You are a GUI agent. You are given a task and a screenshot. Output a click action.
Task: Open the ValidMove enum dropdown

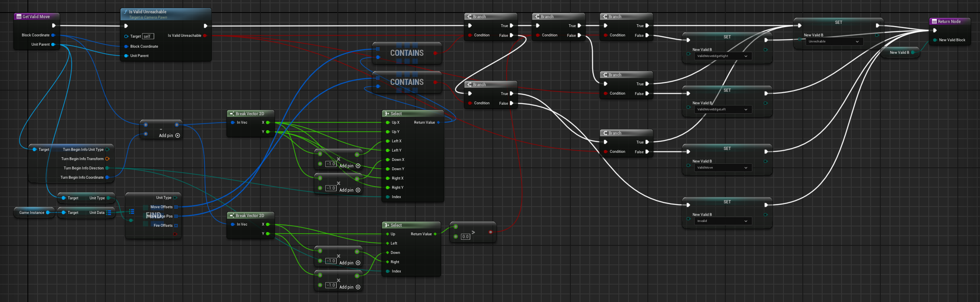tap(722, 168)
